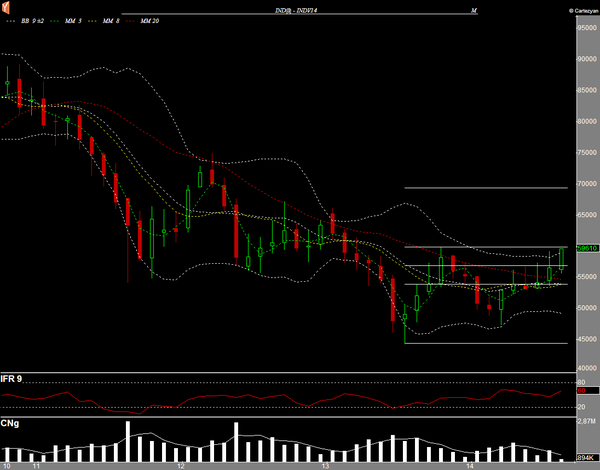Toggle the MM 8 moving average legend

point(110,21)
